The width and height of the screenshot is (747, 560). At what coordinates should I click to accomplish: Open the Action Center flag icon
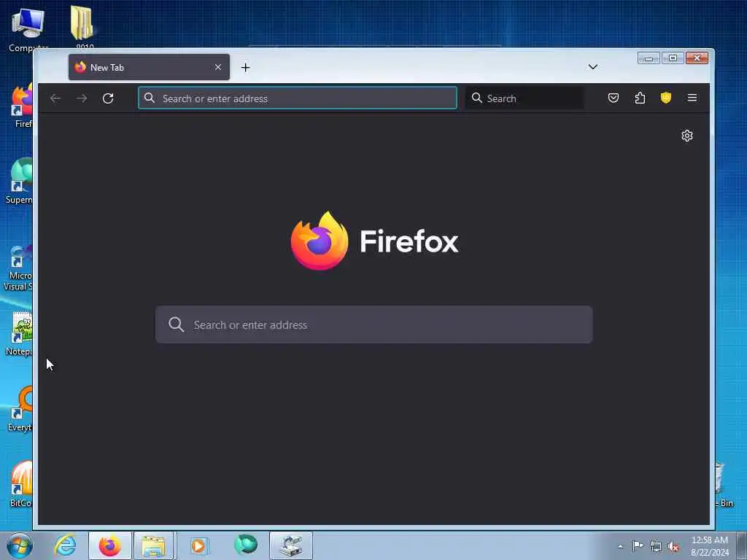coord(638,546)
